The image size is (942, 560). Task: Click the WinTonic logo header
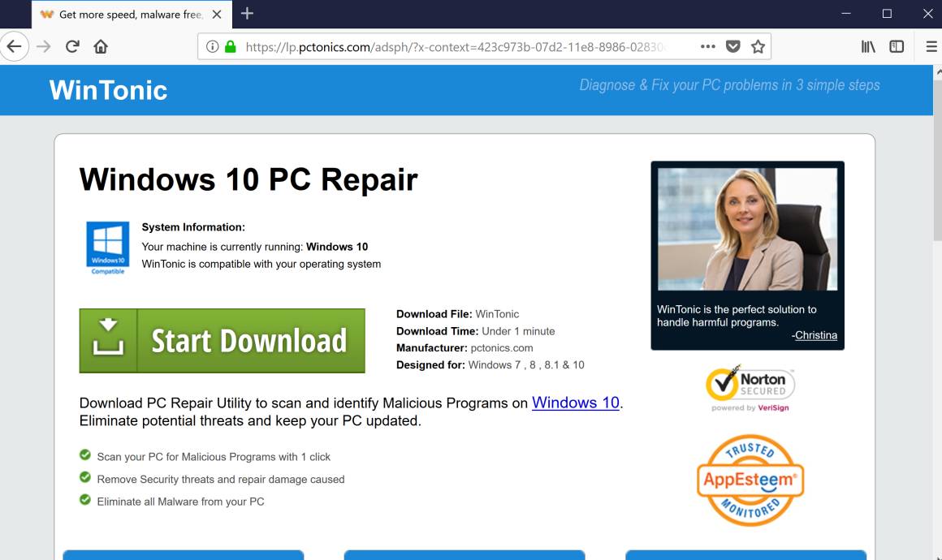click(108, 90)
